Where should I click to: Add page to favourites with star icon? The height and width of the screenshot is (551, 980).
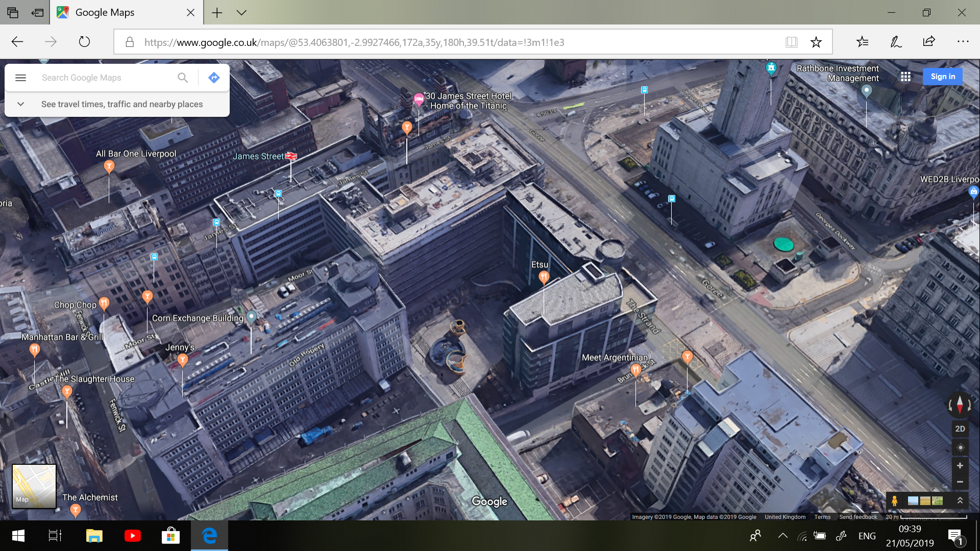click(816, 42)
